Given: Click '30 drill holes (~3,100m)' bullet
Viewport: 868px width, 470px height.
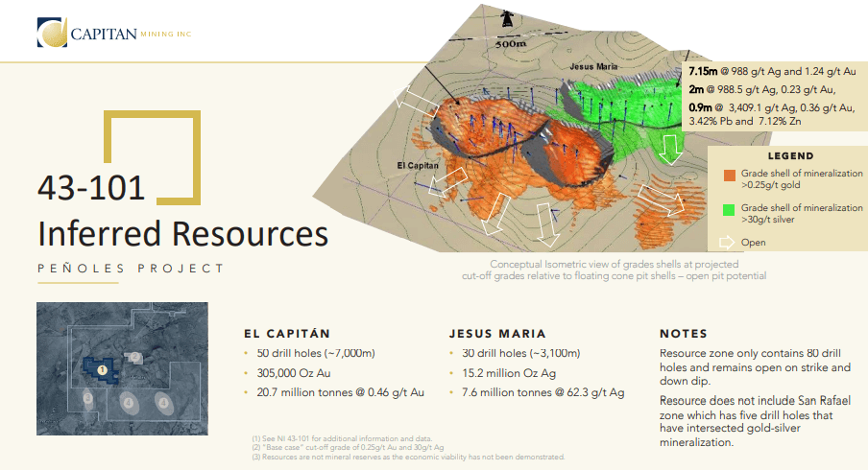Looking at the screenshot, I should pos(521,353).
